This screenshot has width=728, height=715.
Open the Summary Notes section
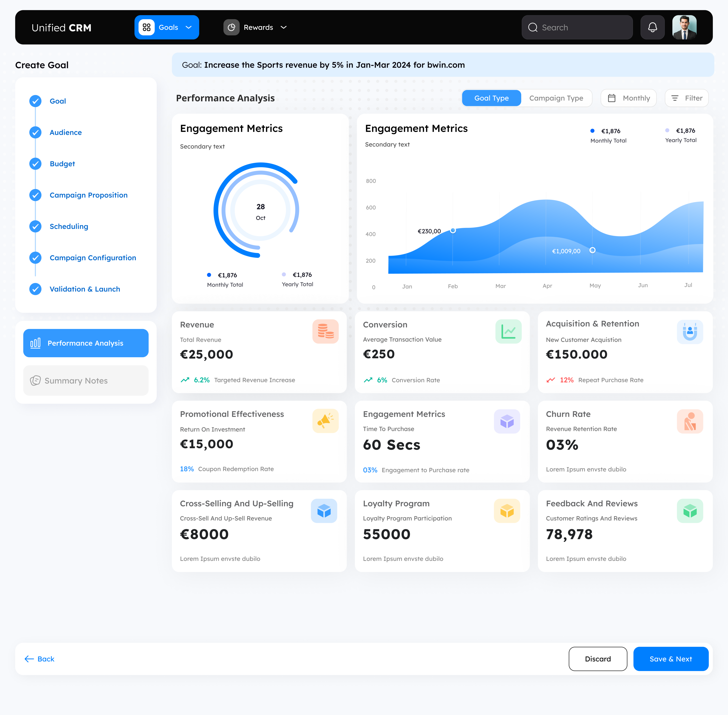click(x=86, y=380)
